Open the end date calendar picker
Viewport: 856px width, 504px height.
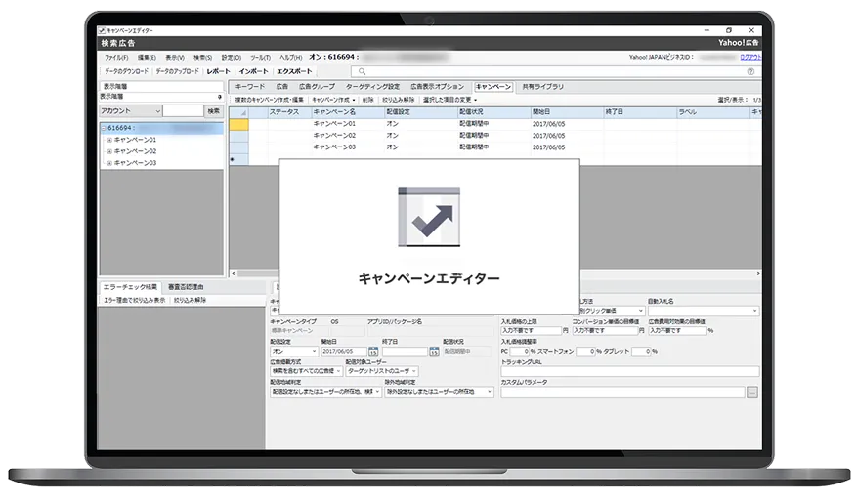pos(432,351)
